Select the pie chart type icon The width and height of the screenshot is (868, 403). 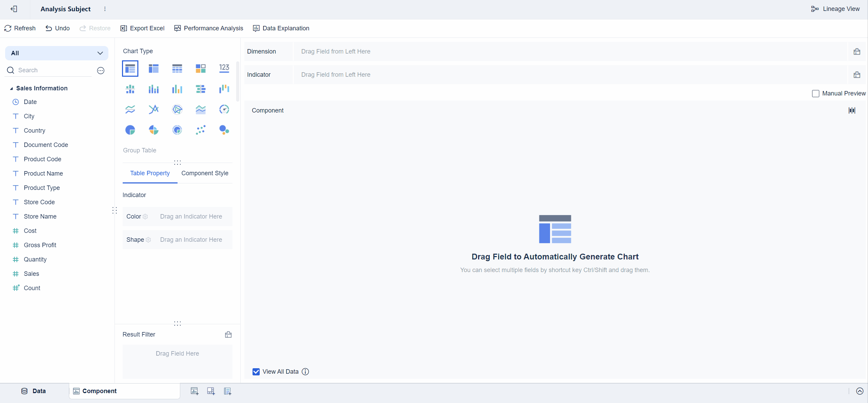130,130
